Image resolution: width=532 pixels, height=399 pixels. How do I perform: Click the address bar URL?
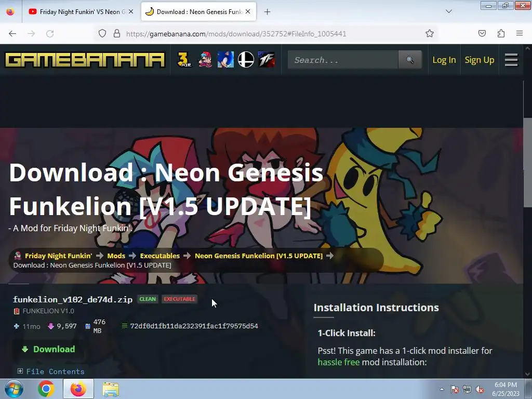[236, 34]
